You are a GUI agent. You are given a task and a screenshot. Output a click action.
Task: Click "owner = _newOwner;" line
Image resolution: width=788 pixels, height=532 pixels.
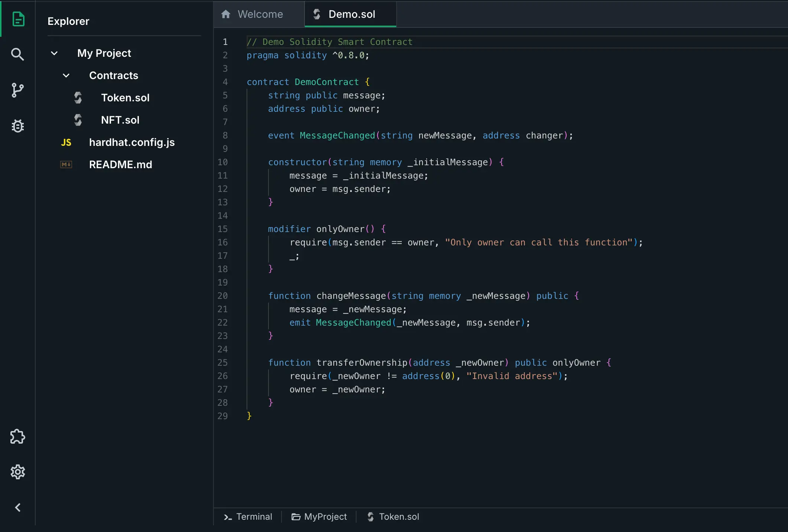coord(337,389)
